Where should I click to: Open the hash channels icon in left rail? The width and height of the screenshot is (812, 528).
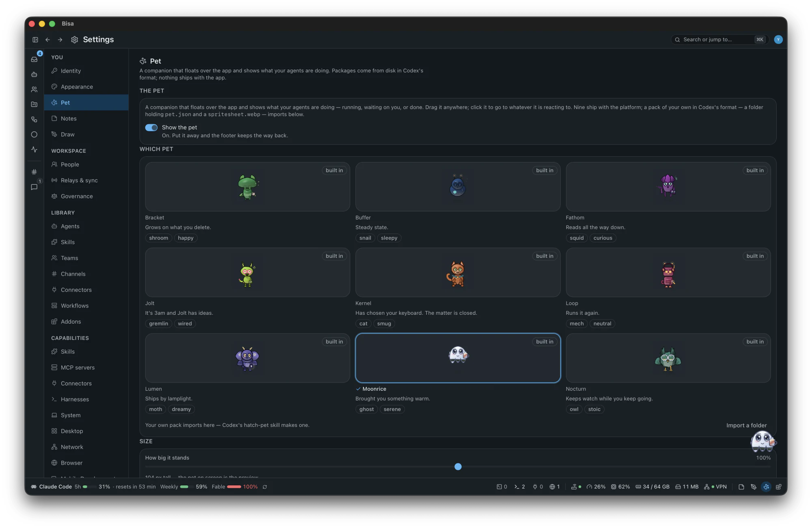(35, 172)
